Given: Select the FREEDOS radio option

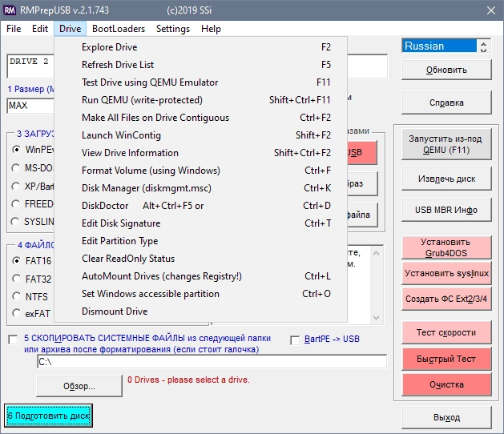Looking at the screenshot, I should (16, 203).
